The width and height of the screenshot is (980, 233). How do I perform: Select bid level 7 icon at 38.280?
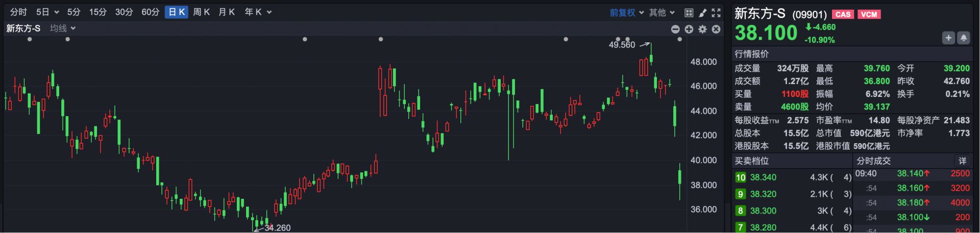(740, 227)
